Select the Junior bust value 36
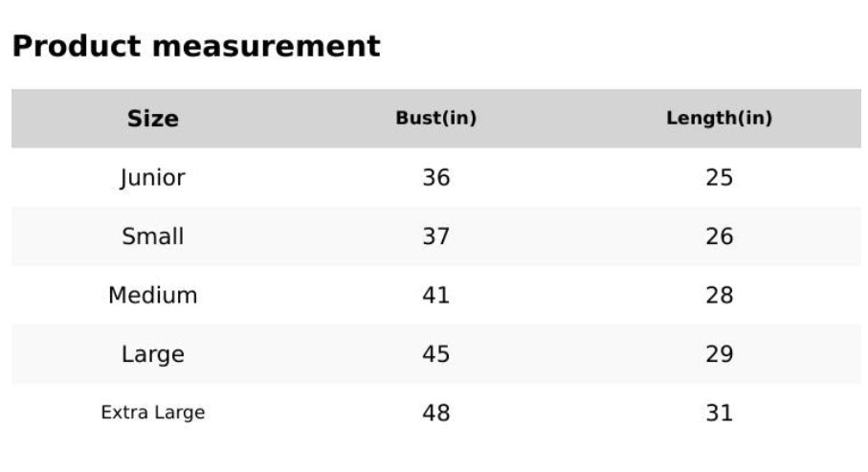The image size is (868, 472). (x=436, y=178)
